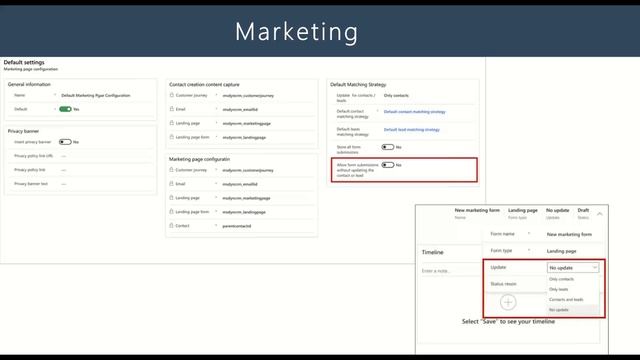Click lock icon beside Customer journey under Marketing page configuration
Screen dimensions: 640x360
pos(171,170)
